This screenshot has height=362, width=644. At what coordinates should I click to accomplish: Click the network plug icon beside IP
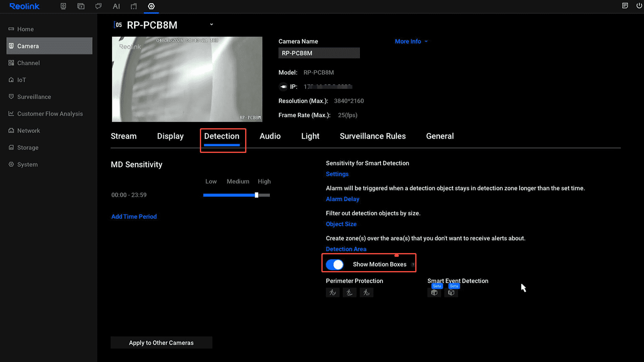pos(283,87)
